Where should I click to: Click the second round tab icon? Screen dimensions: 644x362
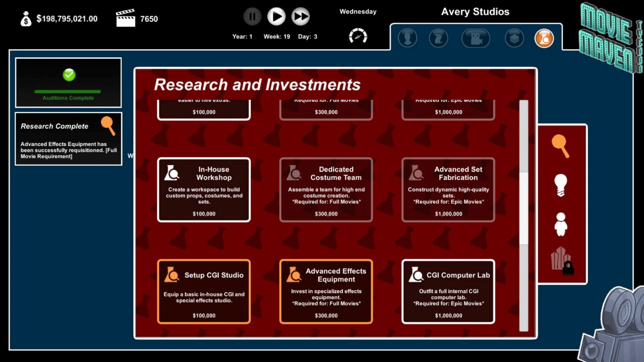(x=438, y=39)
